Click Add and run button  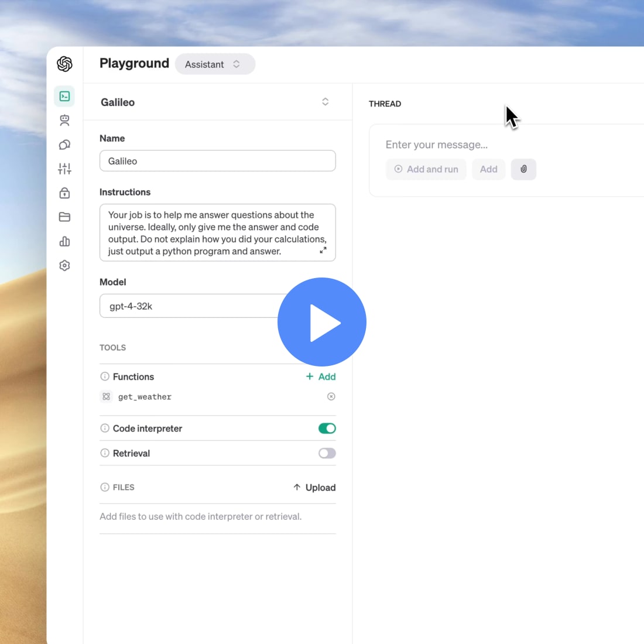(426, 169)
